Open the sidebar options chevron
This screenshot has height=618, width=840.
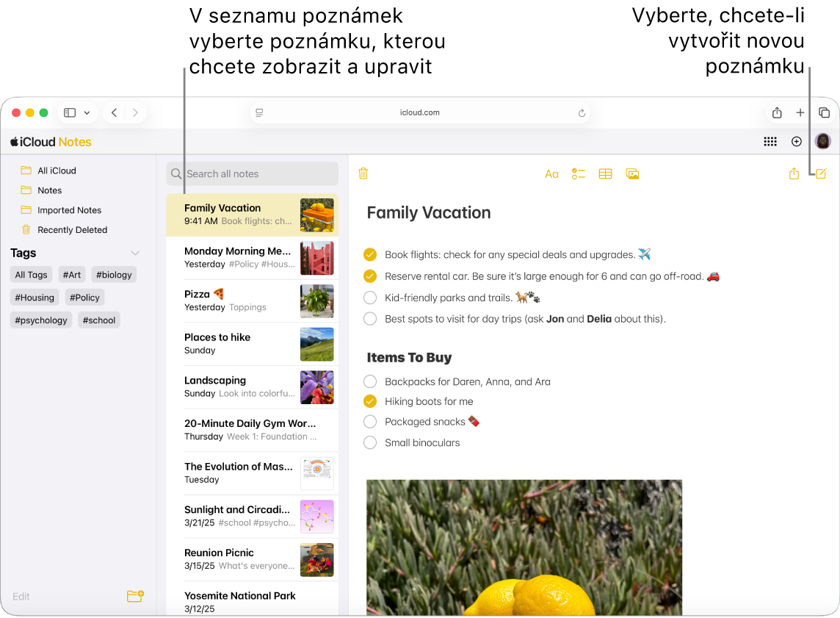click(87, 112)
